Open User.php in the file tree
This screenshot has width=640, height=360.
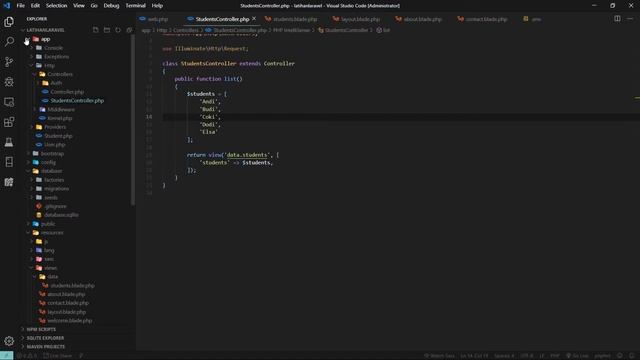click(55, 144)
